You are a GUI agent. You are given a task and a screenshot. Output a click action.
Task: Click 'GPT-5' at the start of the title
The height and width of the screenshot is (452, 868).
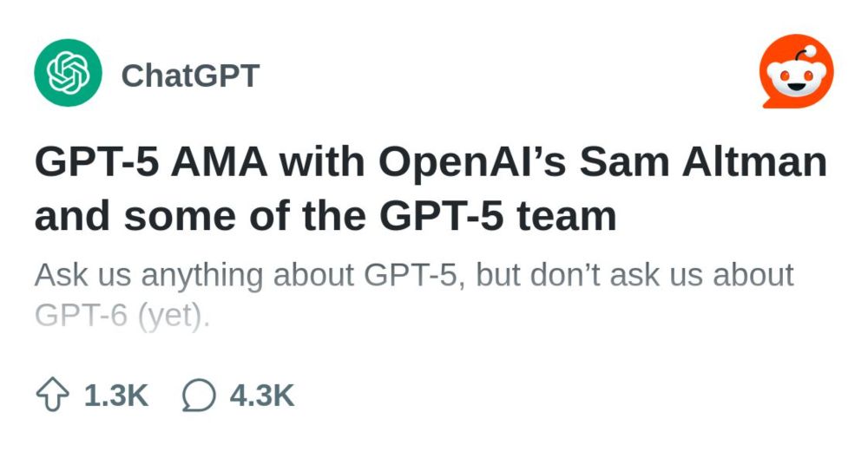(99, 162)
